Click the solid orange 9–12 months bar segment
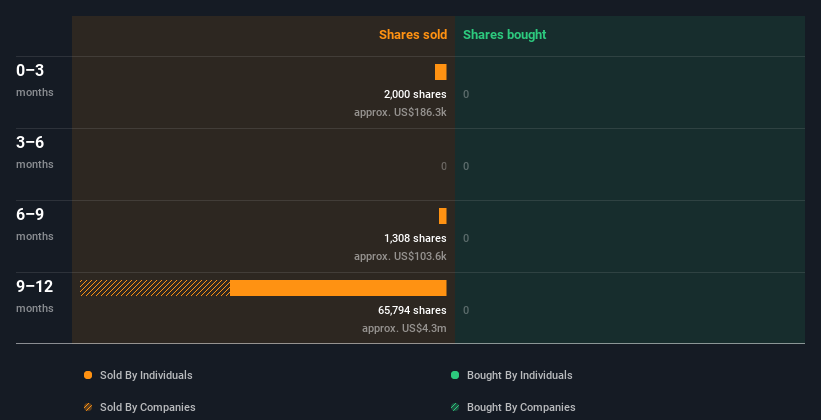 point(338,288)
